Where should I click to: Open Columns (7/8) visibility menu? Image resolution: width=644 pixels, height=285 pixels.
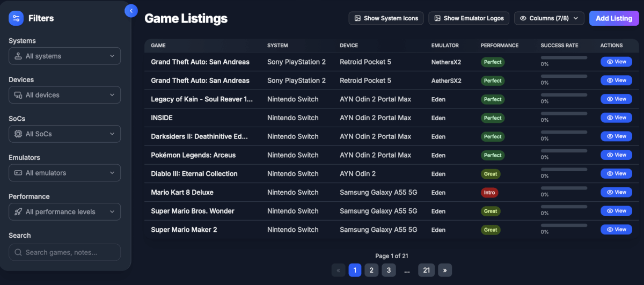coord(549,18)
